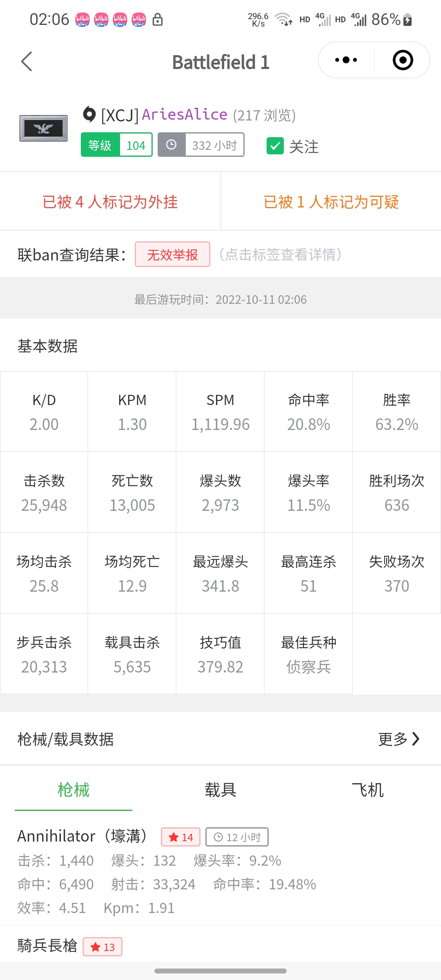The width and height of the screenshot is (441, 980).
Task: Tap the Wi-Fi status icon
Action: 283,19
